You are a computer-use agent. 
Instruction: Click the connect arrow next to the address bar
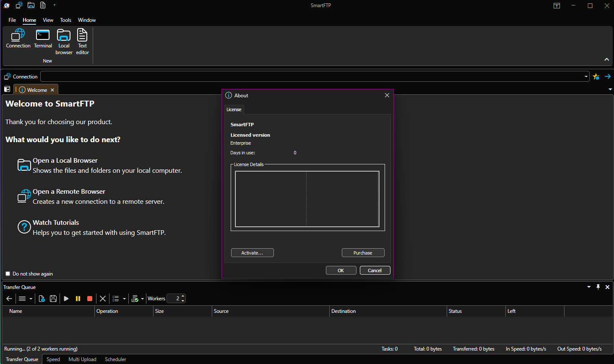(x=608, y=76)
